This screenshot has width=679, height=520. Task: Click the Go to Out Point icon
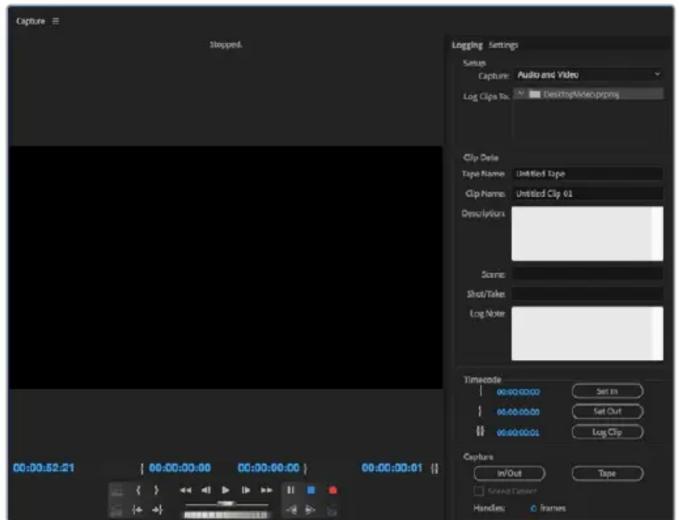tap(157, 510)
